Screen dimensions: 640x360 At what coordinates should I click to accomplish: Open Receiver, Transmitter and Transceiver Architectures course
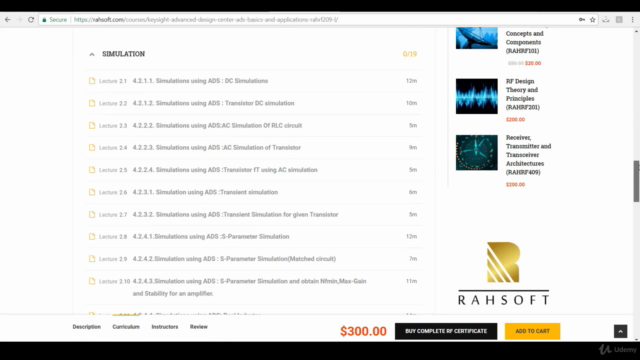(529, 155)
